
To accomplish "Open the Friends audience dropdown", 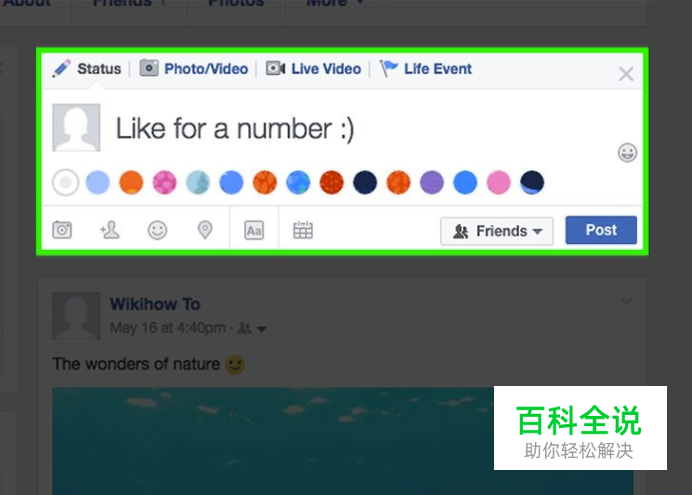I will tap(496, 231).
